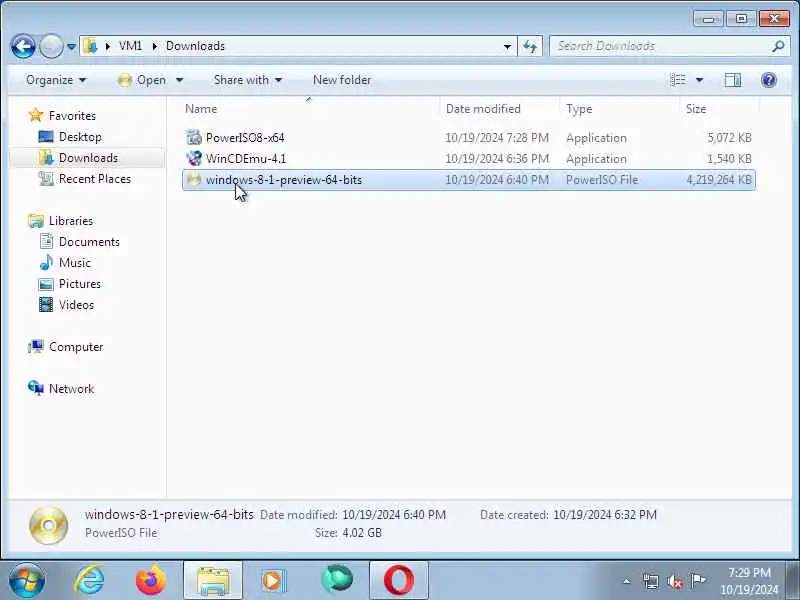800x600 pixels.
Task: Toggle the preview pane
Action: 733,80
